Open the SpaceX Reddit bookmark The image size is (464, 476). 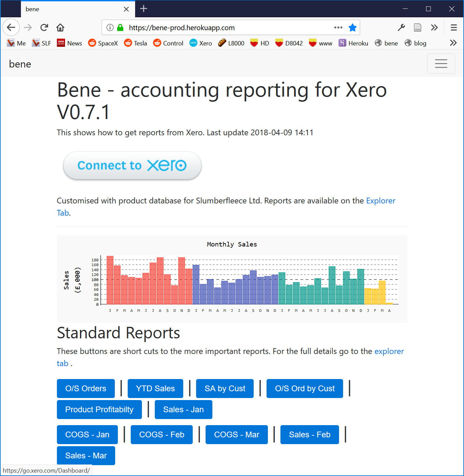(103, 43)
